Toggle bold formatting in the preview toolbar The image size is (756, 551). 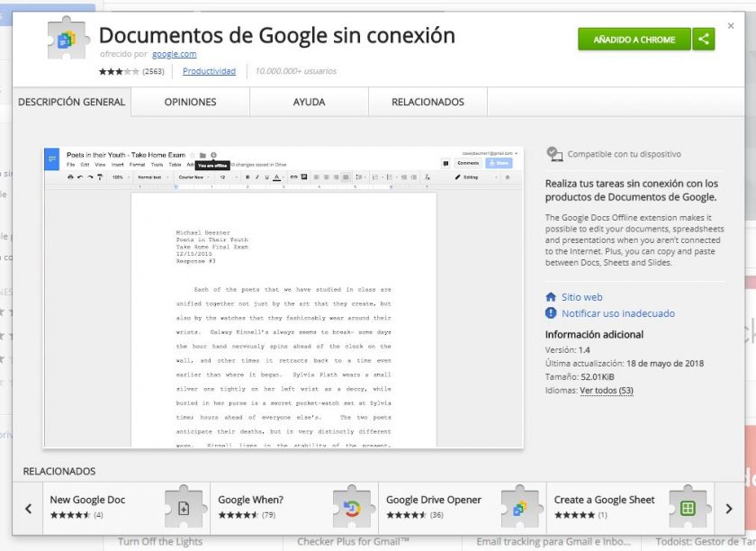247,176
